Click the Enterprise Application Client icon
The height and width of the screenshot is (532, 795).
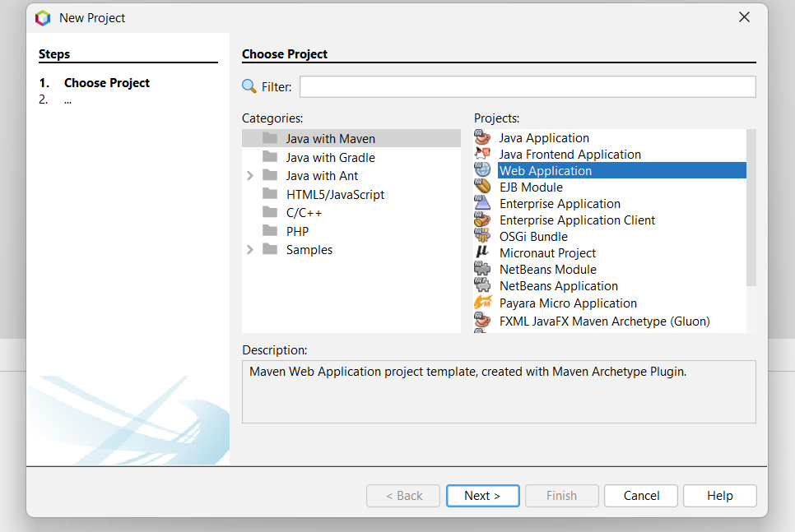(x=482, y=220)
